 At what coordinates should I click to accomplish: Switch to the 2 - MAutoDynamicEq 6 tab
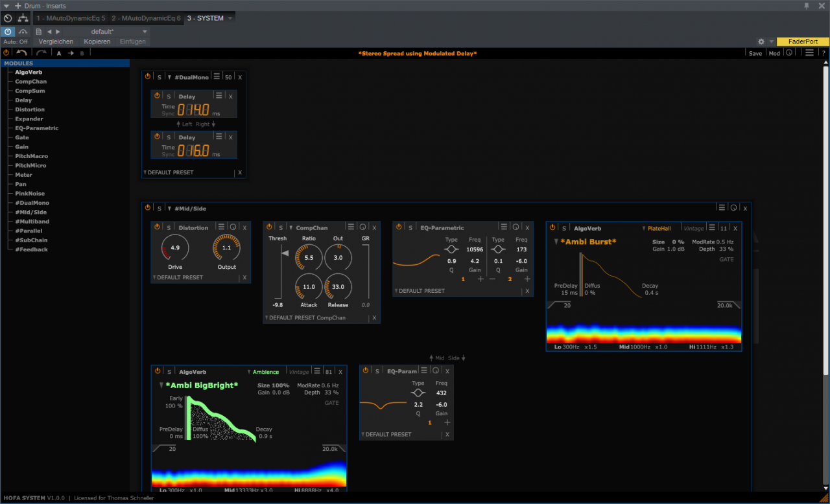146,18
